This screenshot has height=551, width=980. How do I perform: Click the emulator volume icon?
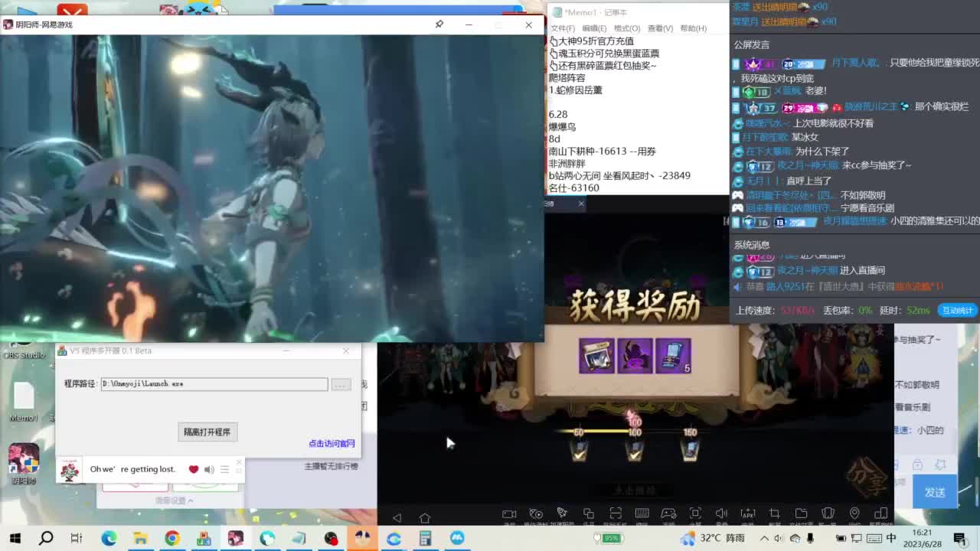tap(721, 514)
